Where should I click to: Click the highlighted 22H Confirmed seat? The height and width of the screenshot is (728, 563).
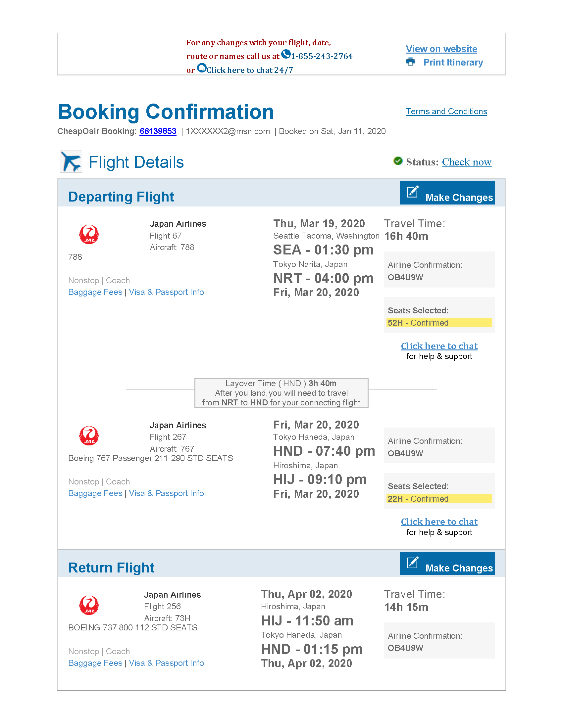pos(438,499)
